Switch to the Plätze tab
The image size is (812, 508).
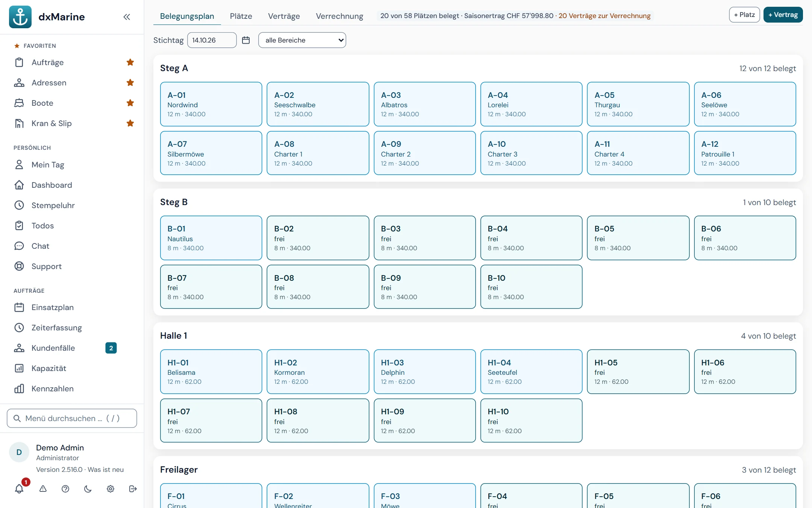[241, 16]
